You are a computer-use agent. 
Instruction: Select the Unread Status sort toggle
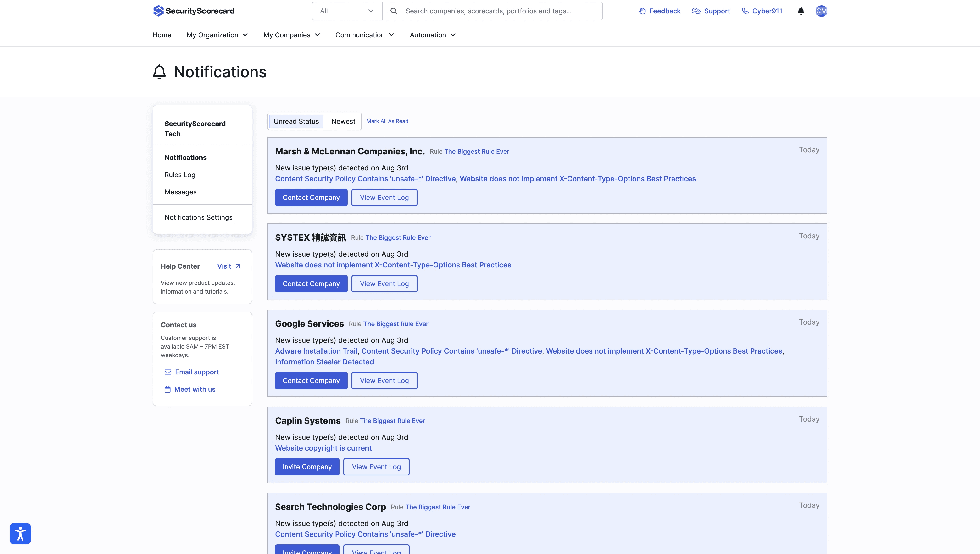[x=296, y=121]
